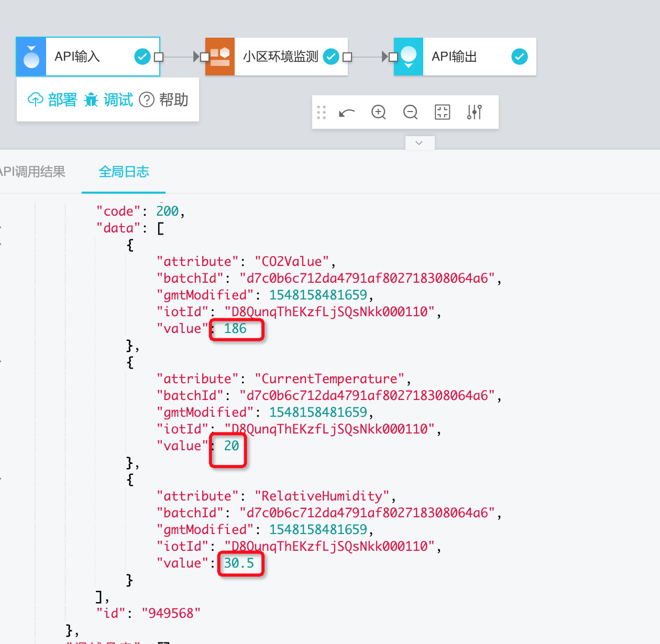Click the output port of API输入 node
The image size is (660, 644).
click(x=159, y=57)
